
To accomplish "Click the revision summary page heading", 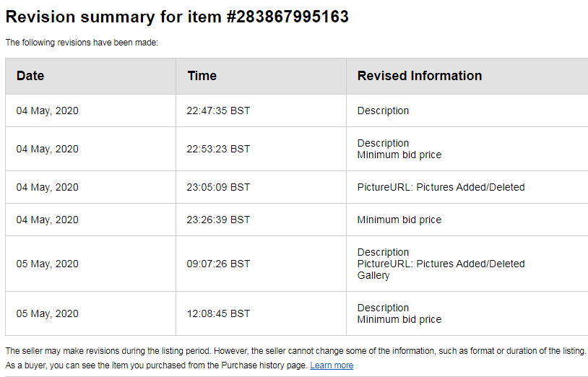I will point(177,17).
